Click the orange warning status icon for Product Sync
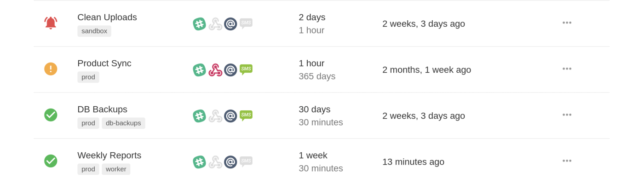Image resolution: width=644 pixels, height=184 pixels. coord(51,69)
